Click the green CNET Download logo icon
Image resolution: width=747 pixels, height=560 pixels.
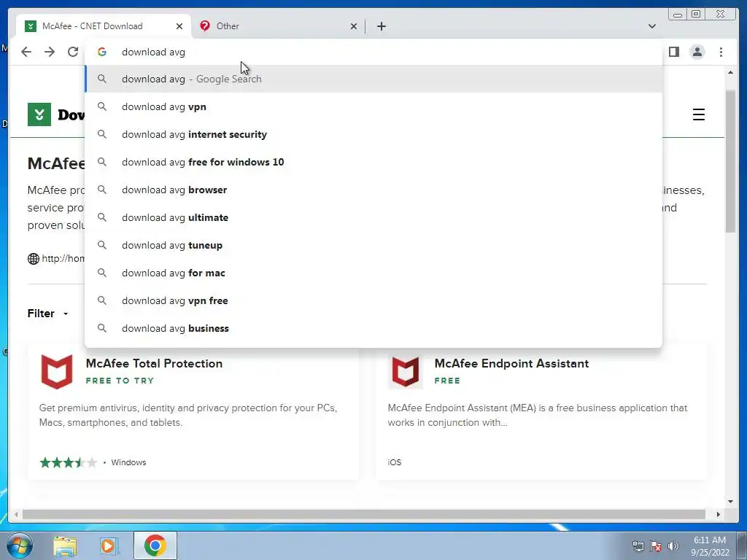(x=39, y=114)
